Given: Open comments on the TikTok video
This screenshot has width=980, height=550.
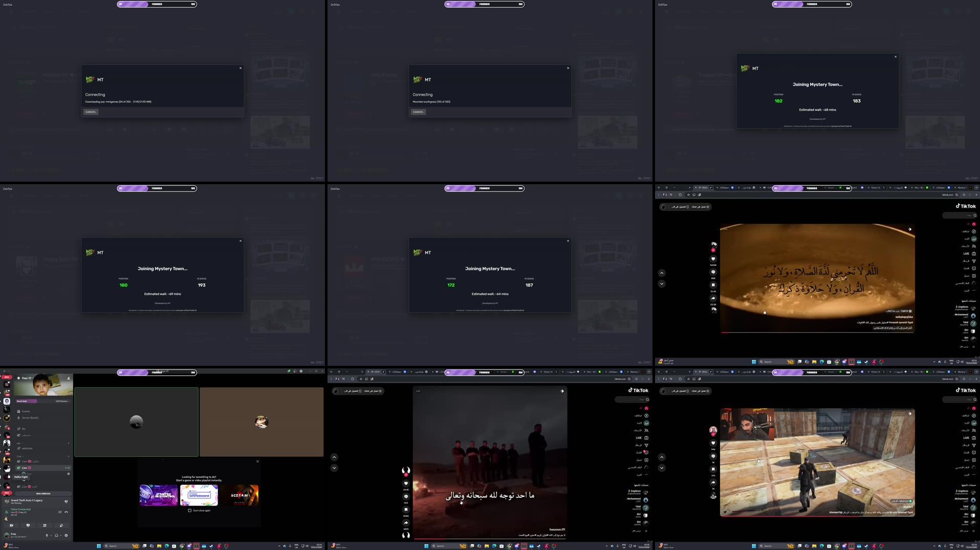Looking at the screenshot, I should (713, 272).
